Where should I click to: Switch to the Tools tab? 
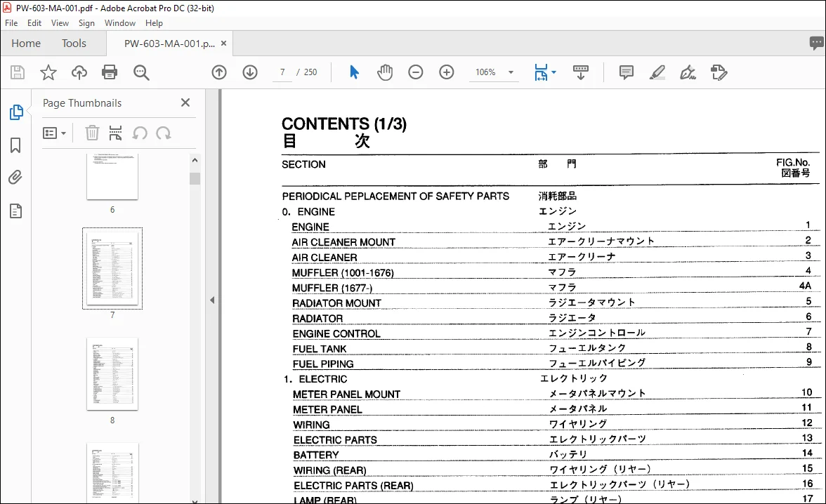tap(74, 44)
